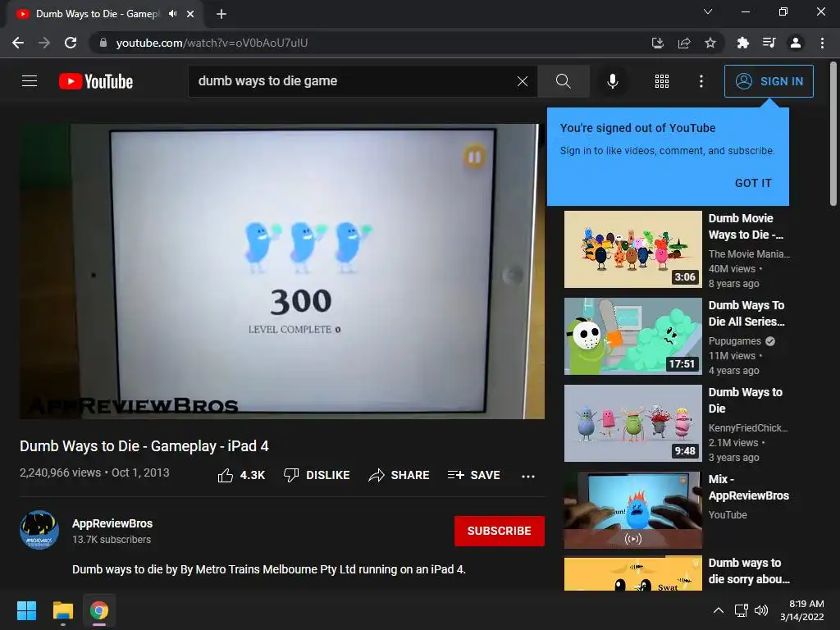Save the video to playlist
Image resolution: width=840 pixels, height=630 pixels.
[473, 475]
